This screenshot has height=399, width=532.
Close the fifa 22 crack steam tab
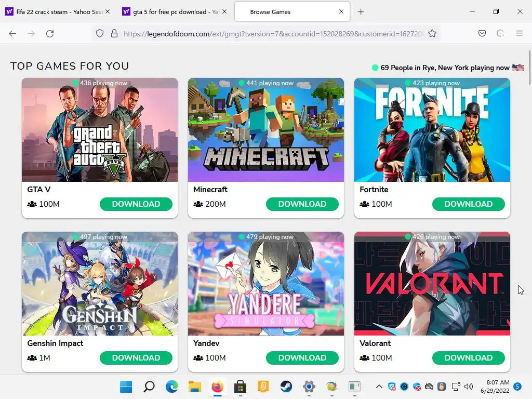click(x=108, y=11)
